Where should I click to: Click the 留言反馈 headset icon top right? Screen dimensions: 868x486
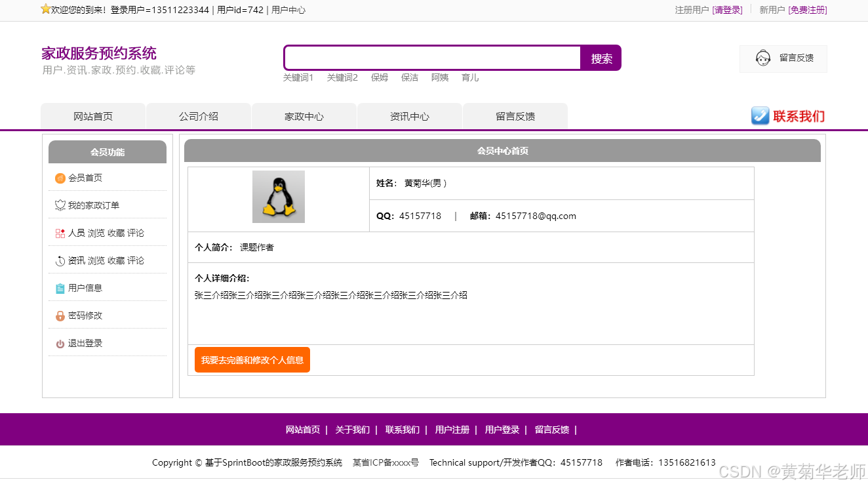tap(762, 58)
